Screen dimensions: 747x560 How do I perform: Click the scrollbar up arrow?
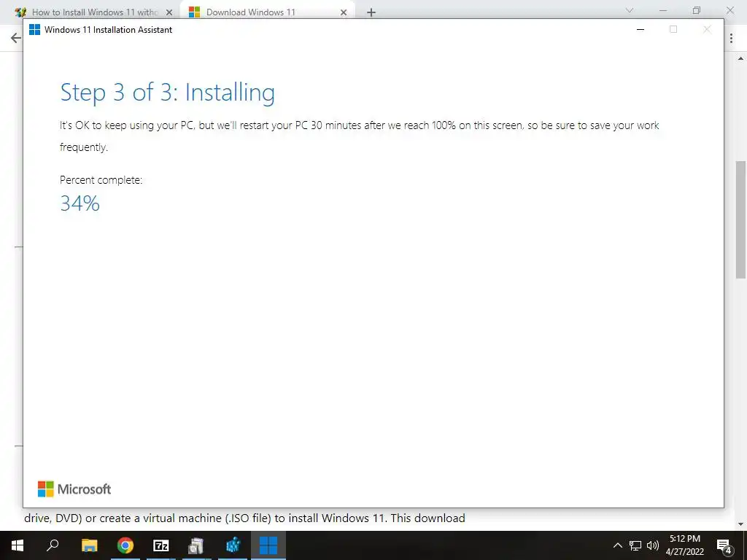[740, 59]
